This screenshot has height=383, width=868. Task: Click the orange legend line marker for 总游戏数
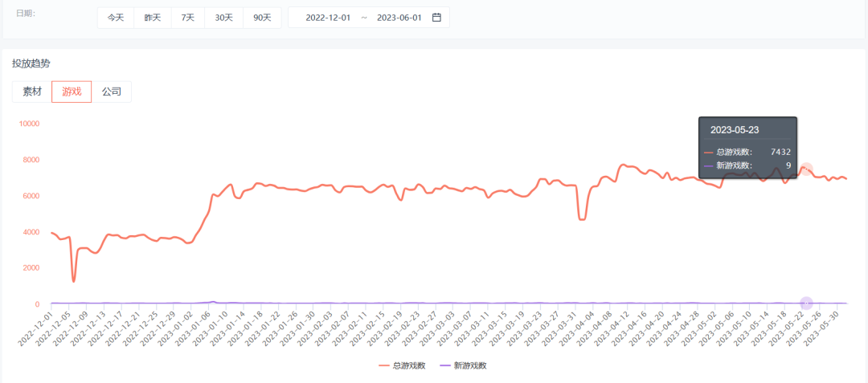pyautogui.click(x=384, y=365)
